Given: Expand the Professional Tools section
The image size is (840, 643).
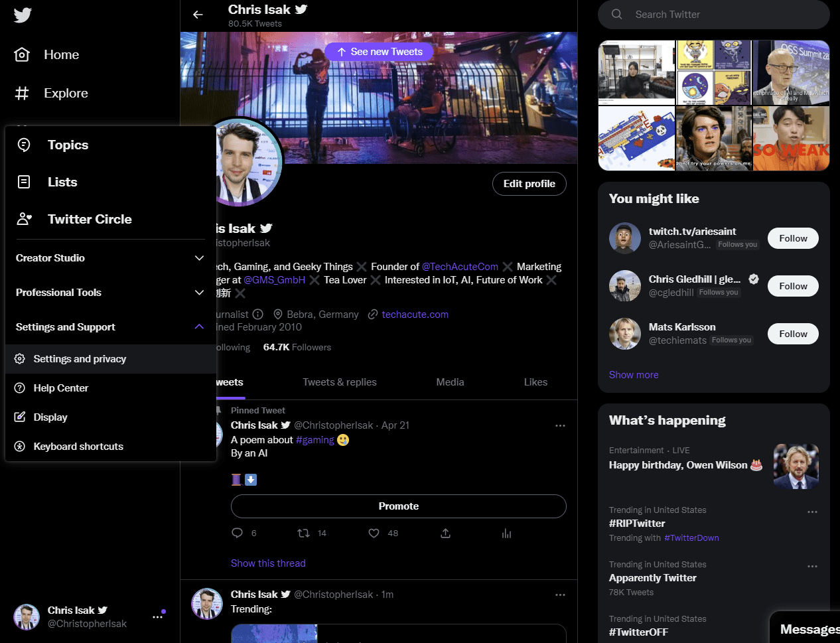Looking at the screenshot, I should 111,293.
